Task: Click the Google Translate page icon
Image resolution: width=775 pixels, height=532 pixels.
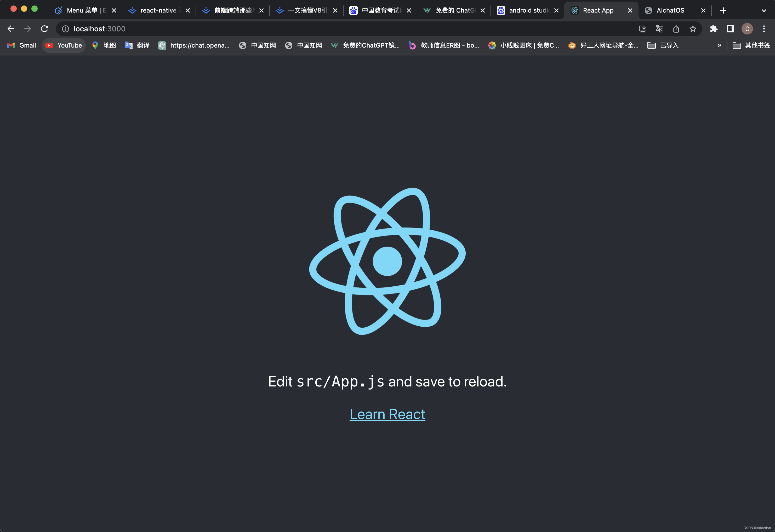Action: 659,29
